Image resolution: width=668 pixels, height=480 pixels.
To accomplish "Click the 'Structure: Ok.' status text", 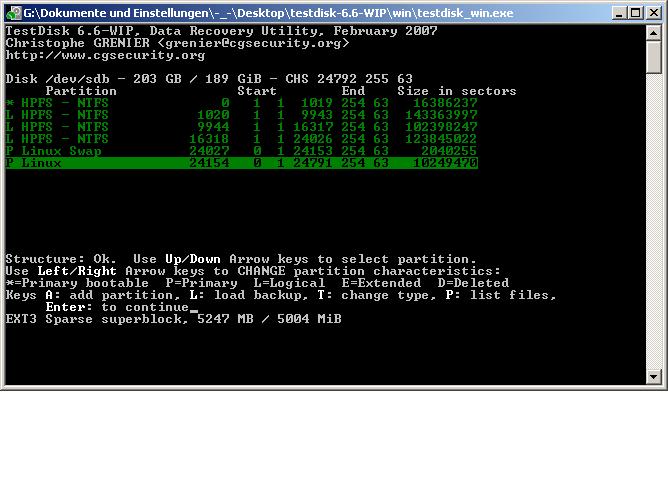I will pos(61,259).
